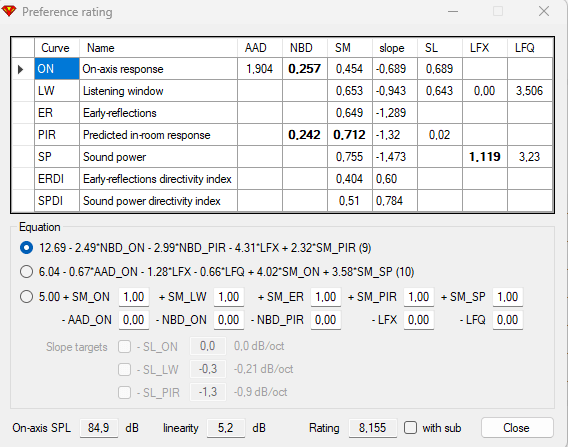The width and height of the screenshot is (568, 447).
Task: Click the bold NBD value 0,242
Action: [305, 135]
